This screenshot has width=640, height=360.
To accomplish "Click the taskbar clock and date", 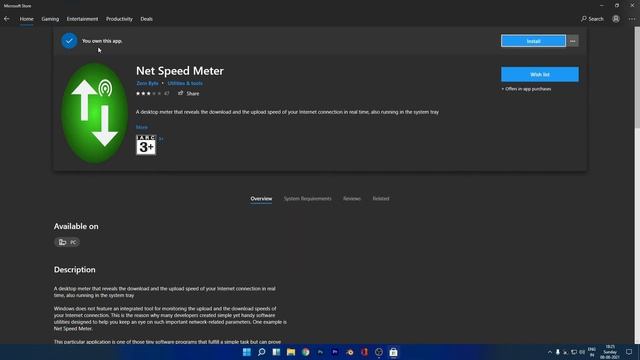I will click(x=610, y=352).
